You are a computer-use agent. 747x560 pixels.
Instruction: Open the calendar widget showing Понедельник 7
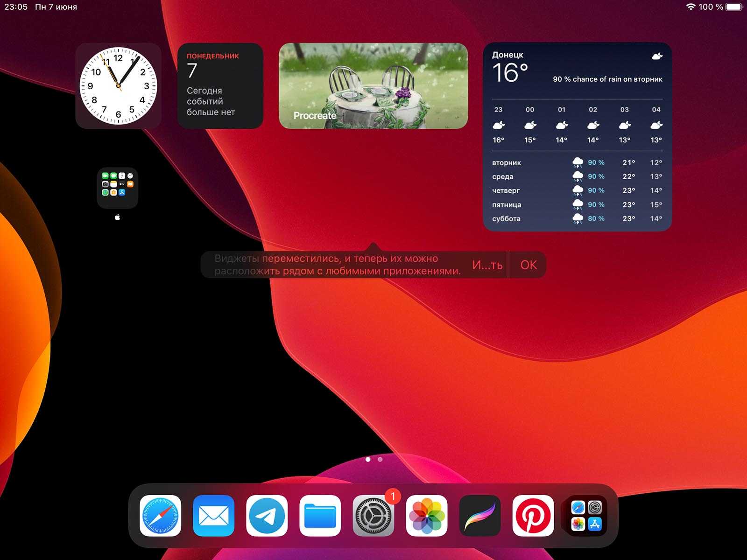[x=220, y=86]
